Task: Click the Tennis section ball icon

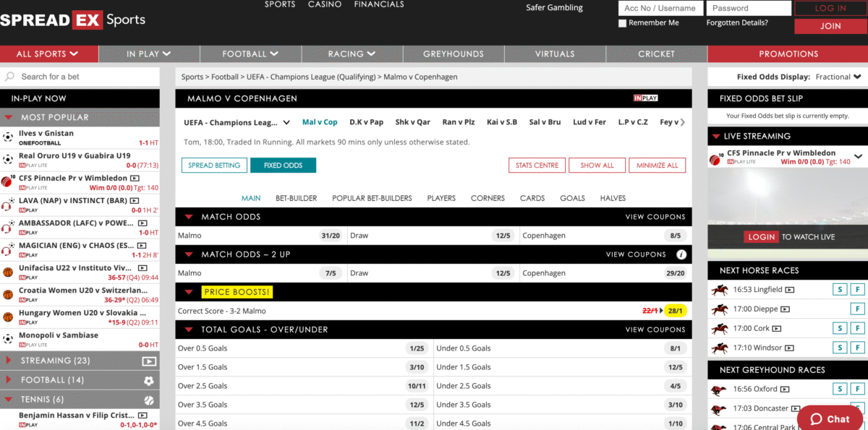Action: pyautogui.click(x=149, y=400)
